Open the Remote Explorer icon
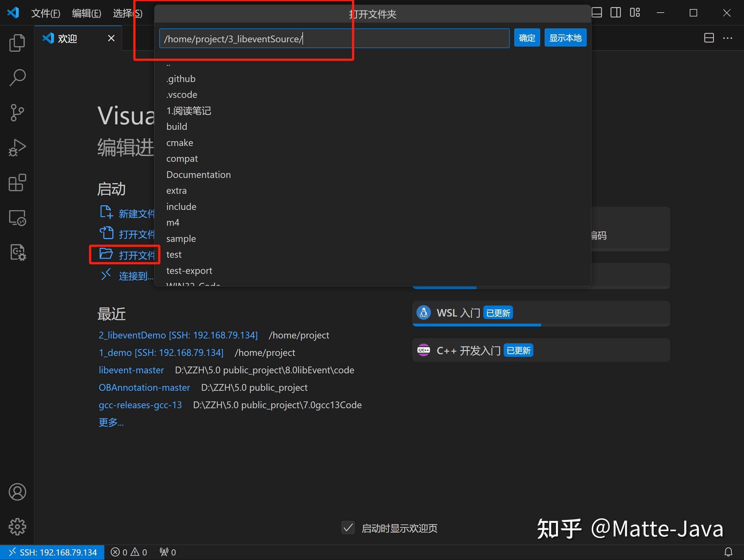Viewport: 744px width, 560px height. tap(17, 218)
